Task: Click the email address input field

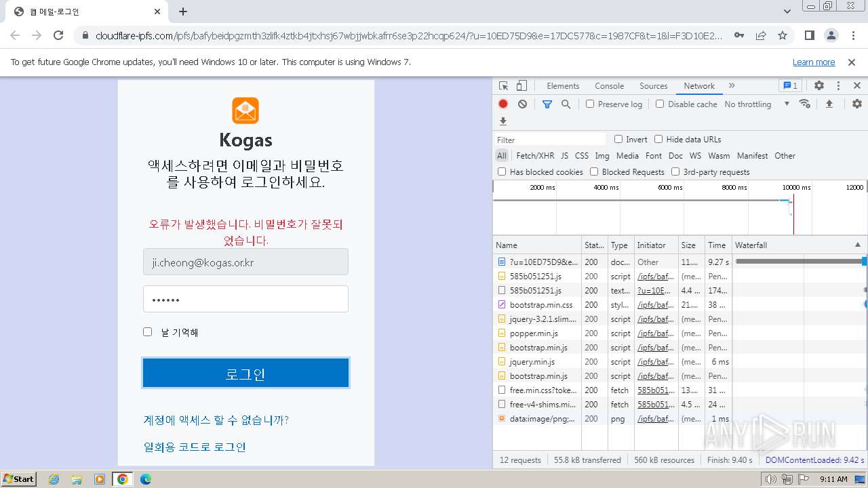Action: pyautogui.click(x=245, y=262)
